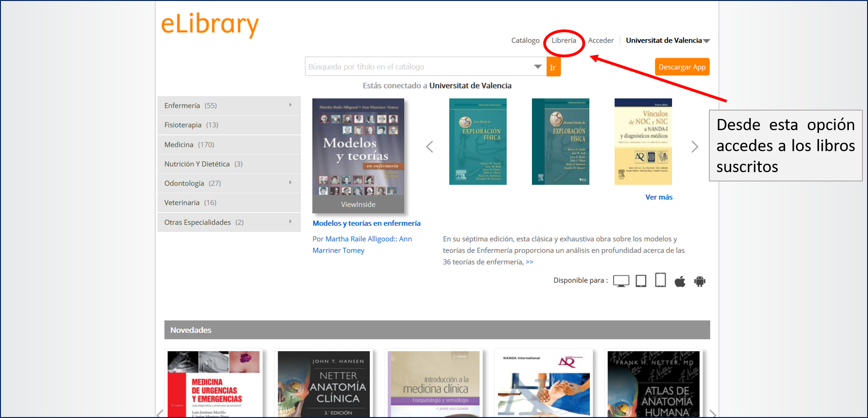Open the Librería menu item
The width and height of the screenshot is (868, 418).
pyautogui.click(x=564, y=41)
